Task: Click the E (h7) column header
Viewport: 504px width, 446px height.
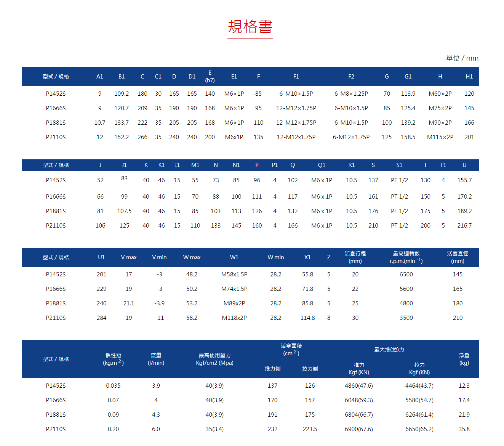Action: 210,77
